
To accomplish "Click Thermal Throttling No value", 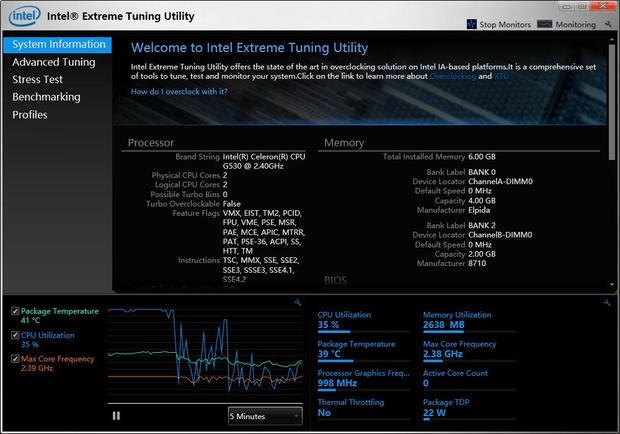I will tap(324, 413).
